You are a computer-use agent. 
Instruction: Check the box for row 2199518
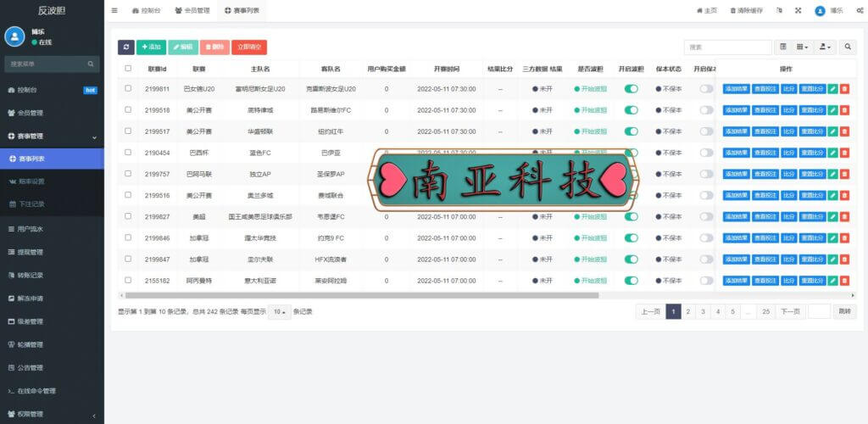(129, 109)
